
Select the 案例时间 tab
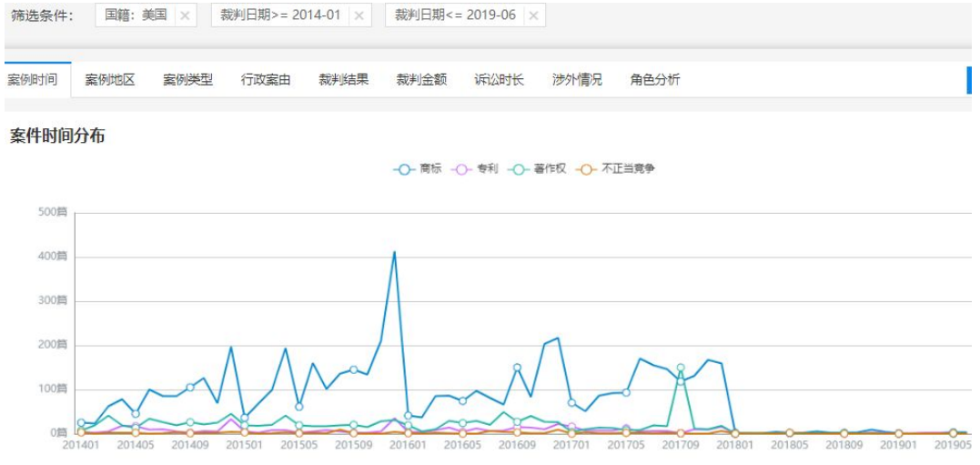tap(33, 80)
